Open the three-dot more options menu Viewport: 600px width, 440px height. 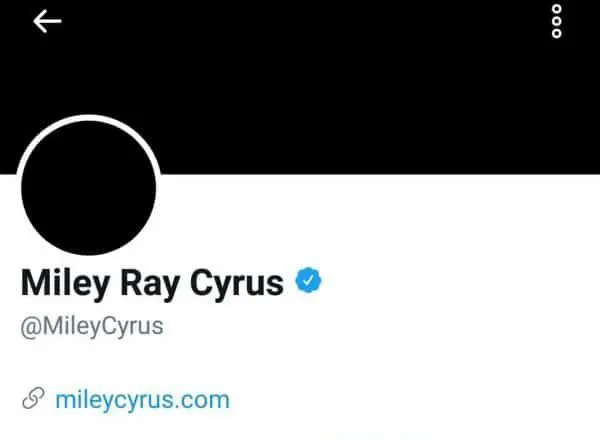556,21
